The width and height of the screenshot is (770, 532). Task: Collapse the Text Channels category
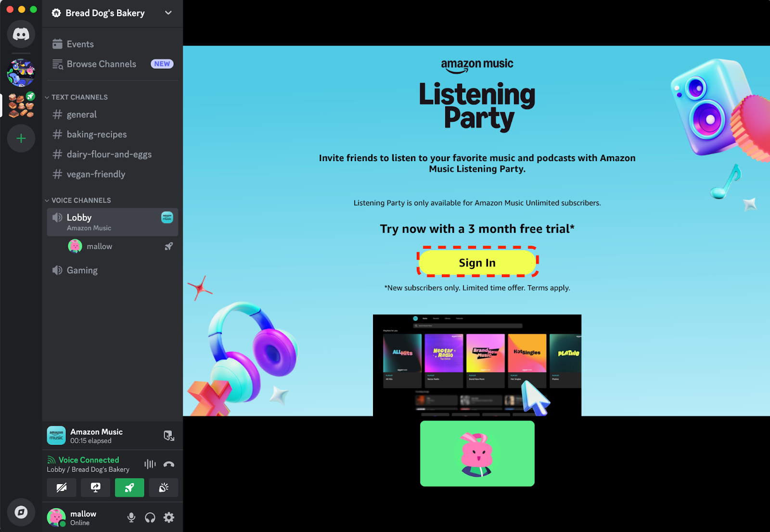pos(79,97)
